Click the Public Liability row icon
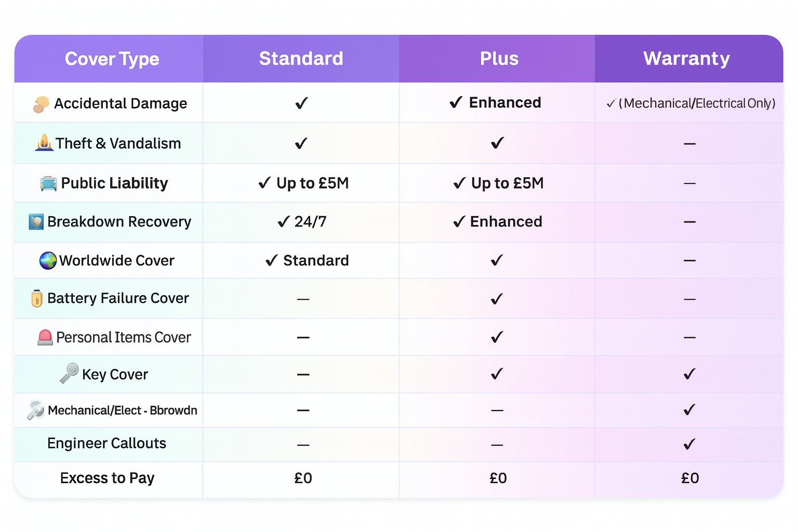Screen dimensions: 798x532 click(x=49, y=183)
